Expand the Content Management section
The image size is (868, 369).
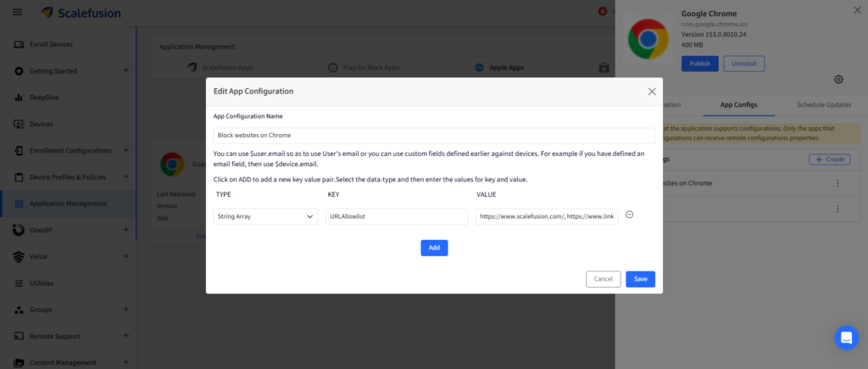pos(126,362)
